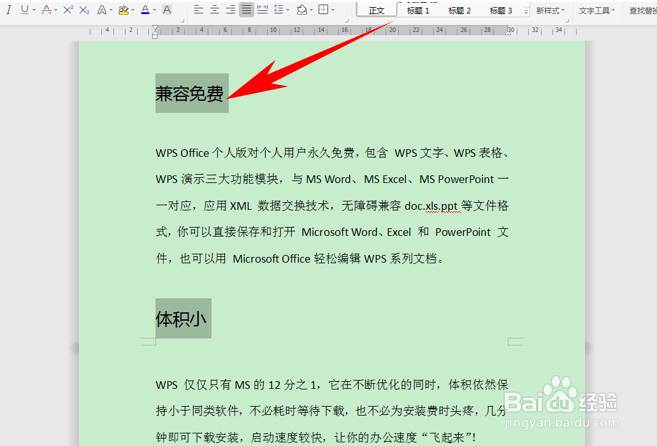Apply strikethrough formatting icon

(x=47, y=10)
